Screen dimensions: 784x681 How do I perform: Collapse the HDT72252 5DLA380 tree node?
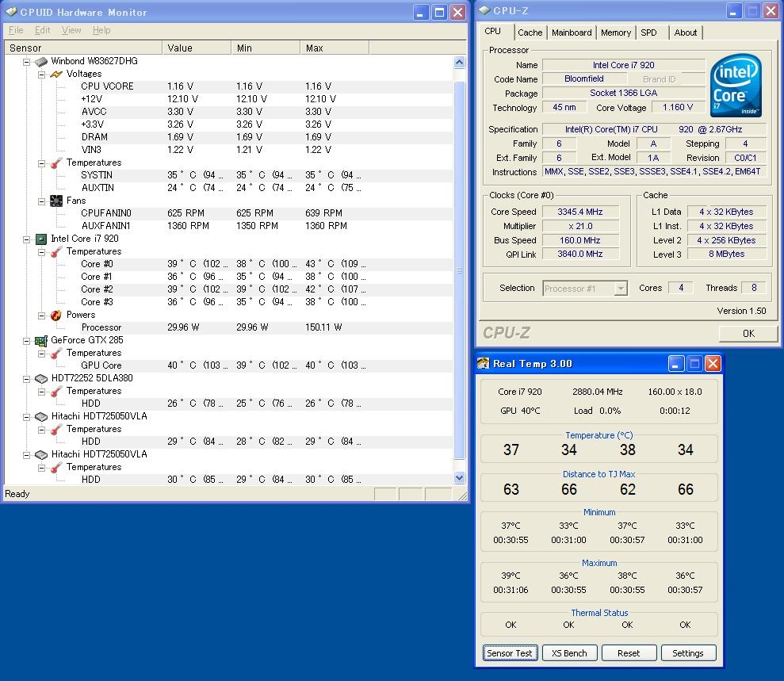tap(26, 379)
